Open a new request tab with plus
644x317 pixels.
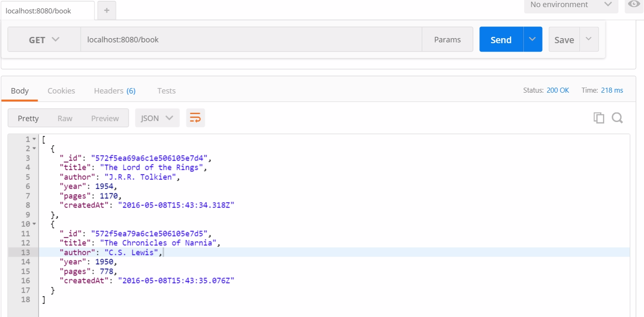pos(106,11)
